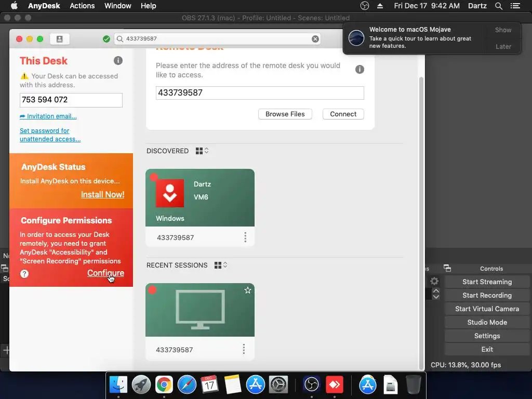Click Start Streaming in OBS Controls
Viewport: 532px width, 399px height.
tap(487, 282)
